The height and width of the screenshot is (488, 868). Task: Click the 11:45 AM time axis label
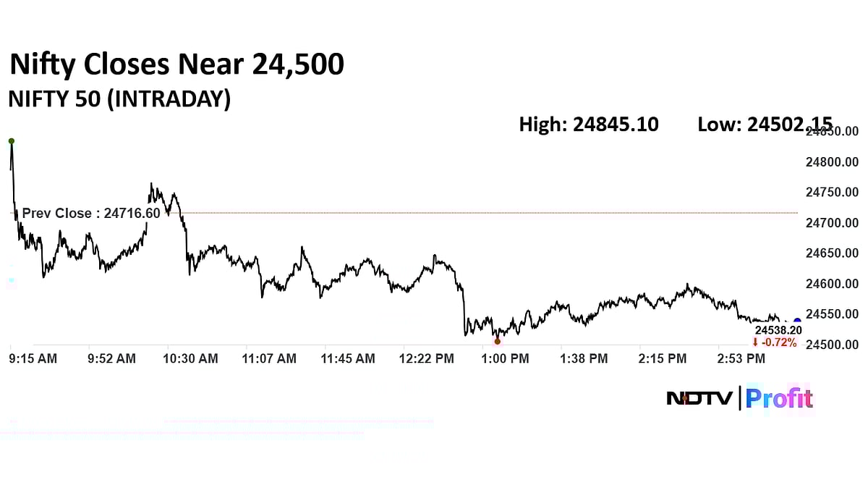pos(348,358)
